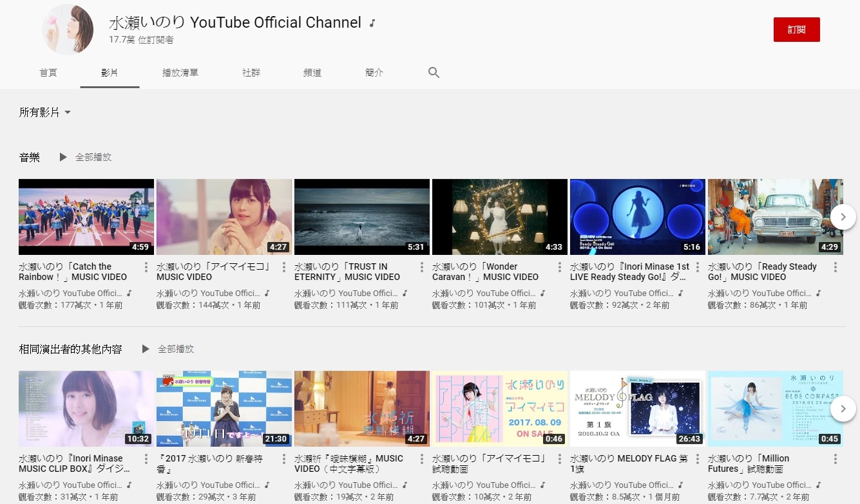The width and height of the screenshot is (860, 504).
Task: Click the channel title 水瀬いのり YouTube Official Channel
Action: click(235, 23)
